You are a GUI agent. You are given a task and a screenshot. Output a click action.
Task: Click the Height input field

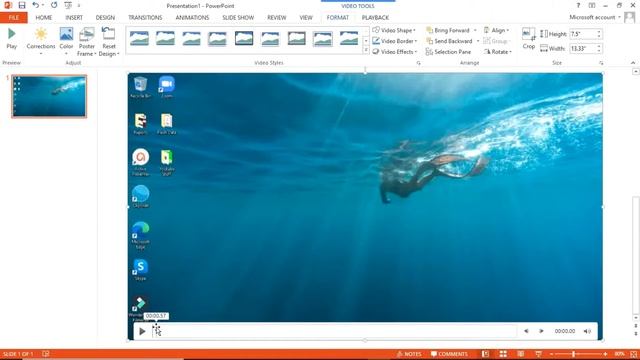pyautogui.click(x=582, y=34)
